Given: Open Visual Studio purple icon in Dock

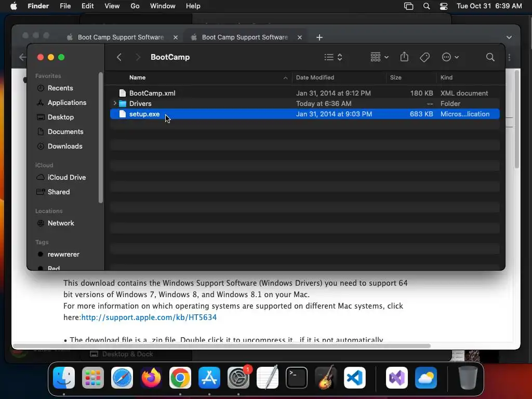Looking at the screenshot, I should click(x=397, y=378).
